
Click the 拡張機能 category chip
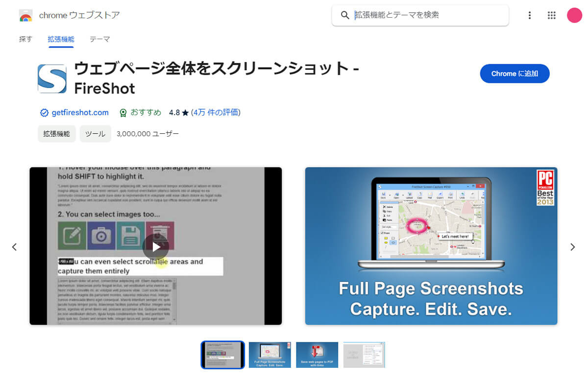[56, 133]
